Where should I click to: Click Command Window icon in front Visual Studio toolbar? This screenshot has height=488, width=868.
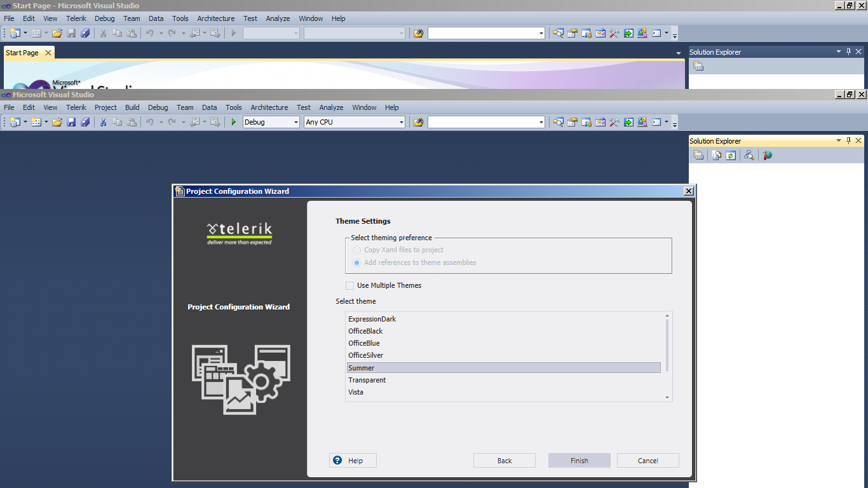point(656,122)
